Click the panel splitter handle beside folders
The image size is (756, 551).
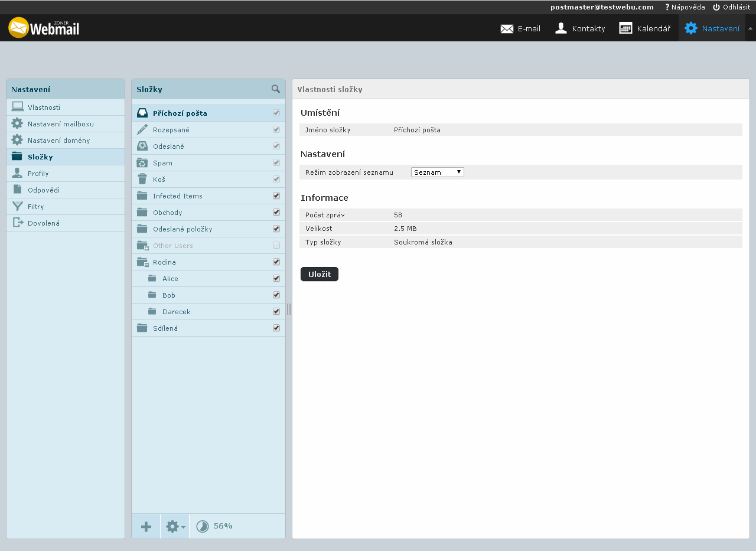(x=289, y=309)
